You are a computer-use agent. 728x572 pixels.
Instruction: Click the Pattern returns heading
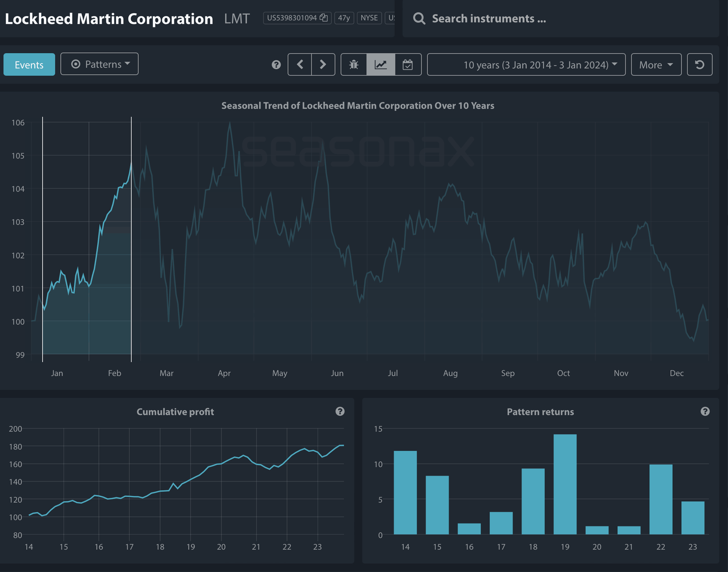coord(540,412)
